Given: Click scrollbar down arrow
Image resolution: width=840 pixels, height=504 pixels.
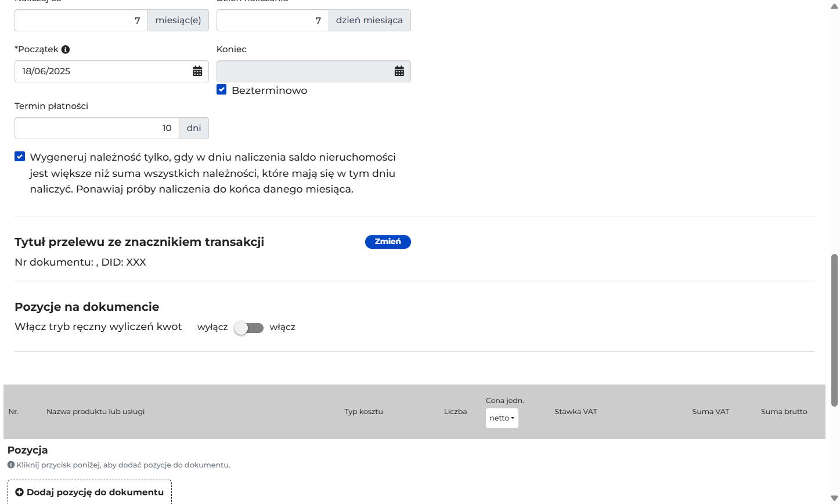Looking at the screenshot, I should coord(834,498).
